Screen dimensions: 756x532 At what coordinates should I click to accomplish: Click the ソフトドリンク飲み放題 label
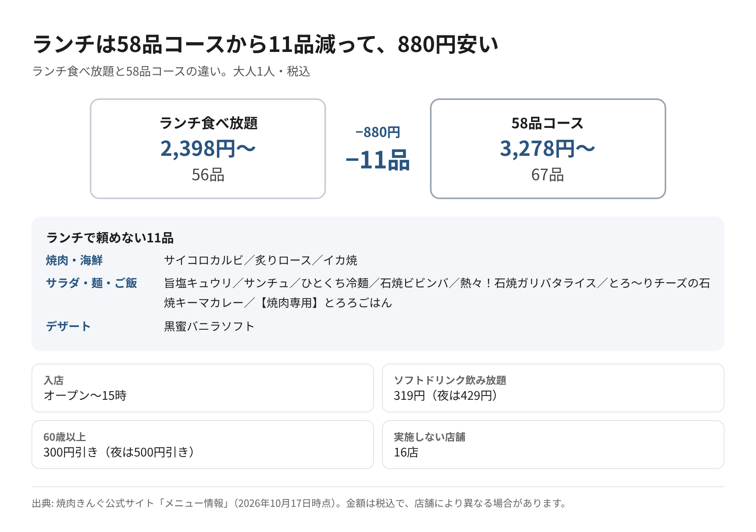pos(450,380)
